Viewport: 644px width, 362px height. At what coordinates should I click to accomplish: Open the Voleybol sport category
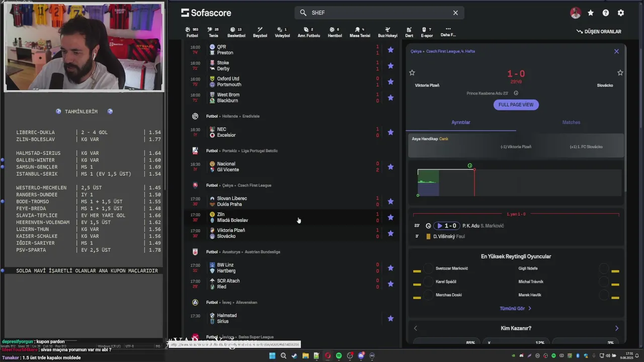coord(282,32)
